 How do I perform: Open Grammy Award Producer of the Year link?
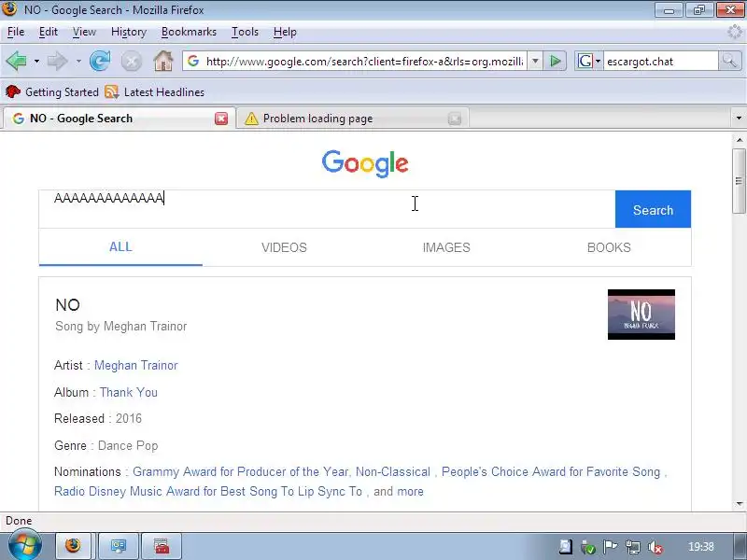(282, 472)
